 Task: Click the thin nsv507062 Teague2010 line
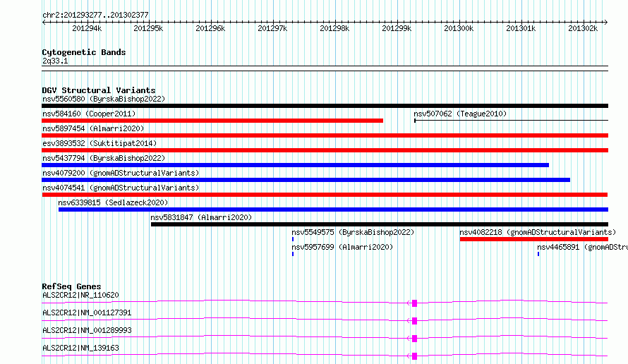click(511, 121)
